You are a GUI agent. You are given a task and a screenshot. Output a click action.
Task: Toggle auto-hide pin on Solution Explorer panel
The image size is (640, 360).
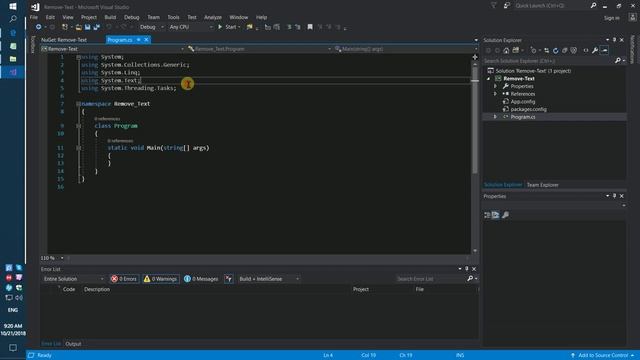point(614,40)
